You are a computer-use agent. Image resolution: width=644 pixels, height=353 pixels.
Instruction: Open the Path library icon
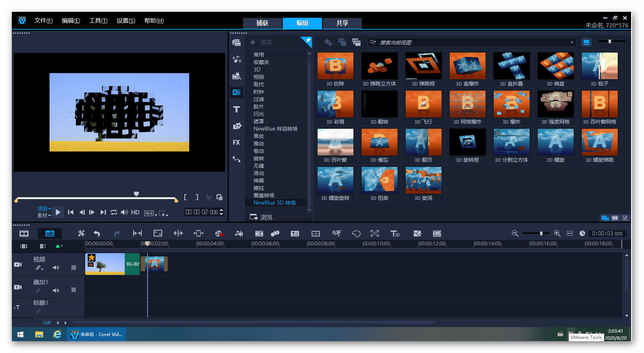point(237,159)
